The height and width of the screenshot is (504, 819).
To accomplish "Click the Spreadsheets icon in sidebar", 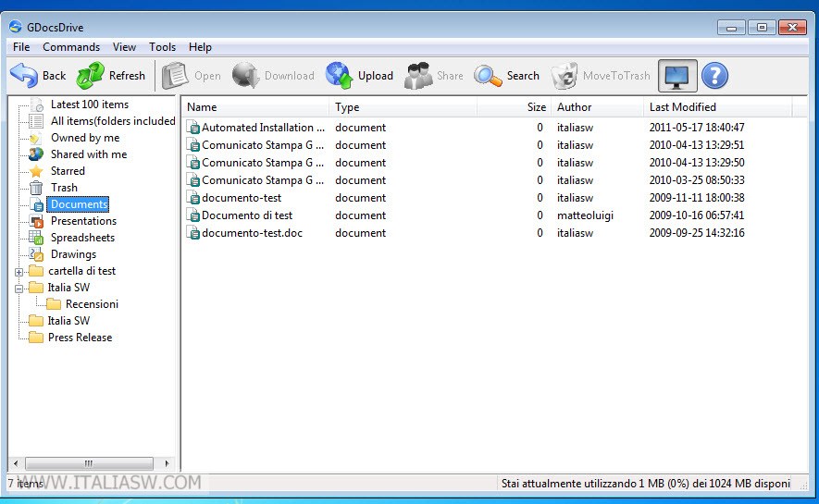I will pyautogui.click(x=36, y=238).
